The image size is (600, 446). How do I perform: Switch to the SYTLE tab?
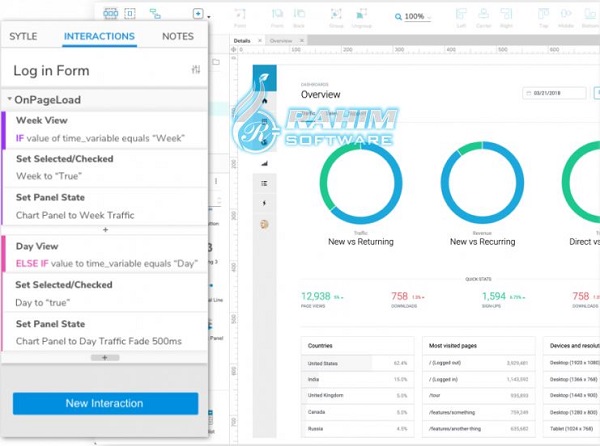[23, 36]
